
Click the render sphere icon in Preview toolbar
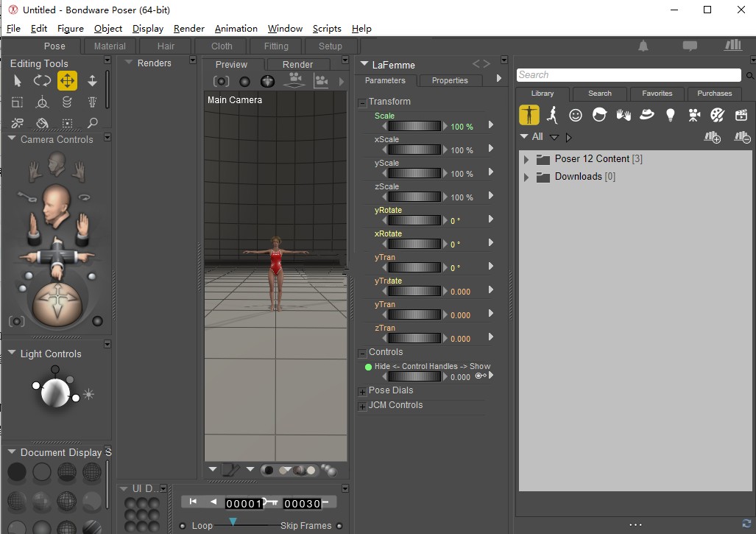click(245, 82)
